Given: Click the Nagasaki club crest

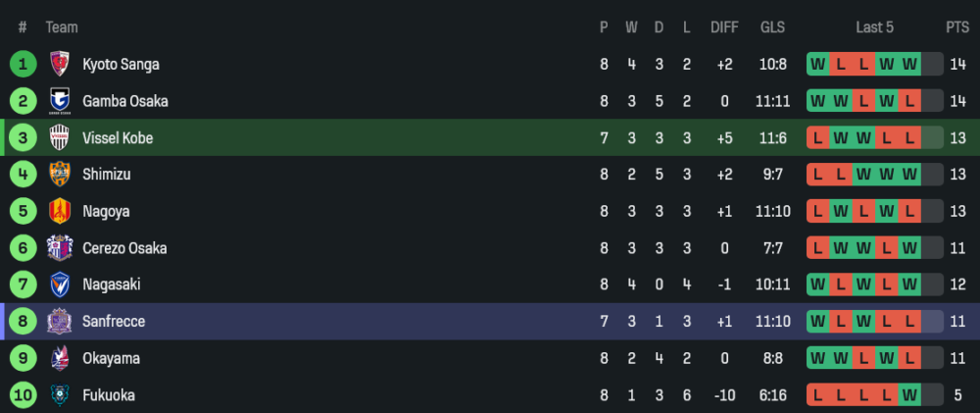Looking at the screenshot, I should [60, 285].
